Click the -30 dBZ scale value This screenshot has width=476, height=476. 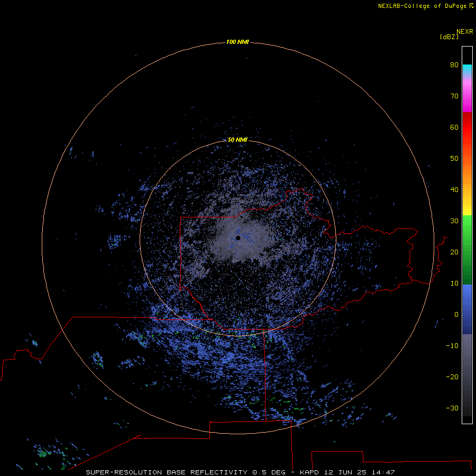coord(452,408)
